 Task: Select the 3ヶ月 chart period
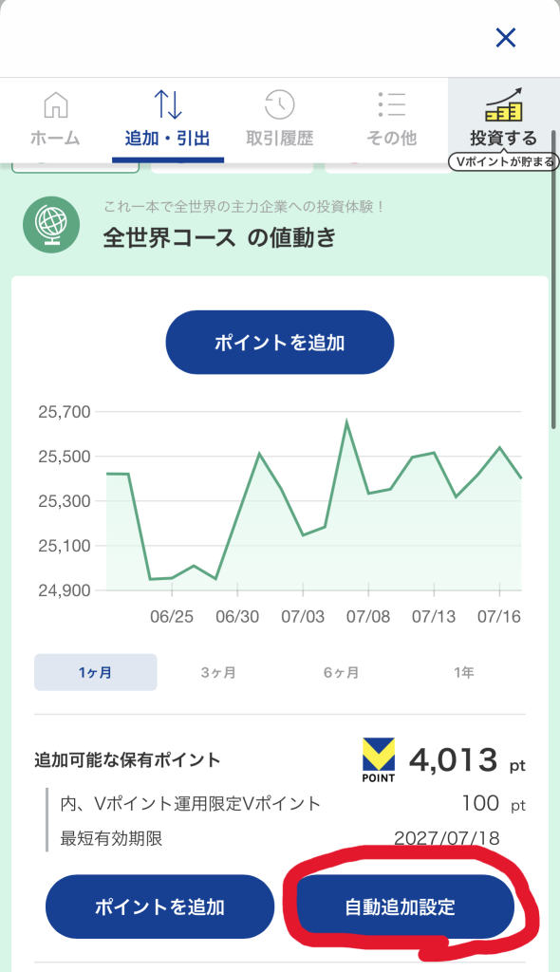pyautogui.click(x=218, y=672)
